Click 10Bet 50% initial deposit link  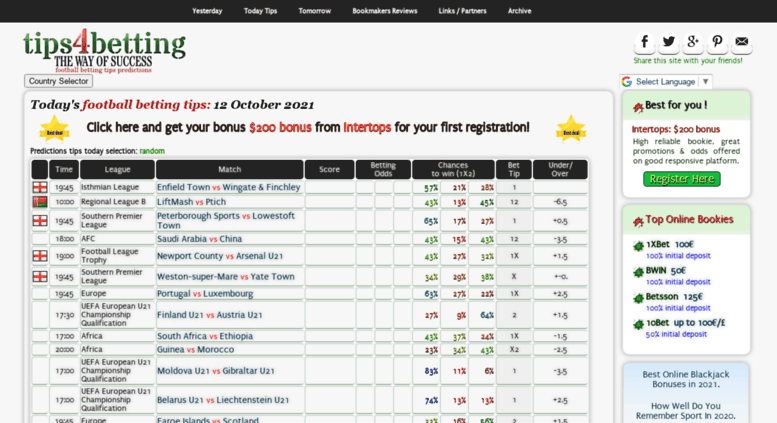pos(676,334)
